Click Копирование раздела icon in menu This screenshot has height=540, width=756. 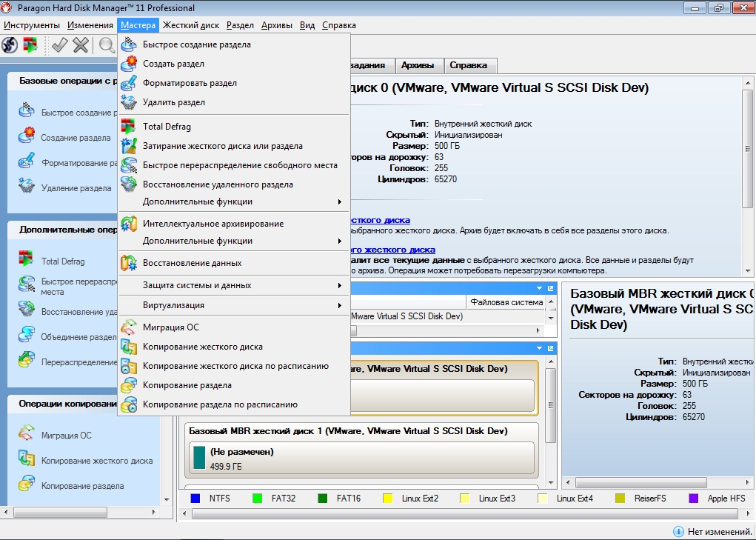coord(129,384)
